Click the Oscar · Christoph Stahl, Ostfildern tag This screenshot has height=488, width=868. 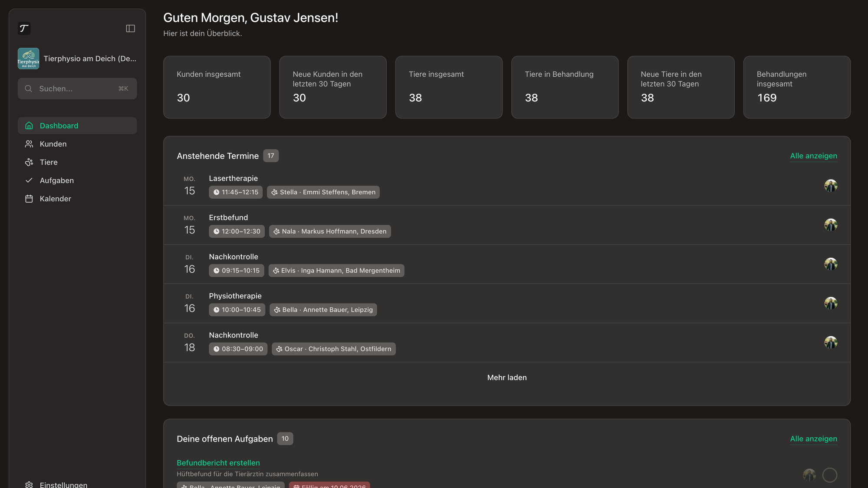point(334,349)
